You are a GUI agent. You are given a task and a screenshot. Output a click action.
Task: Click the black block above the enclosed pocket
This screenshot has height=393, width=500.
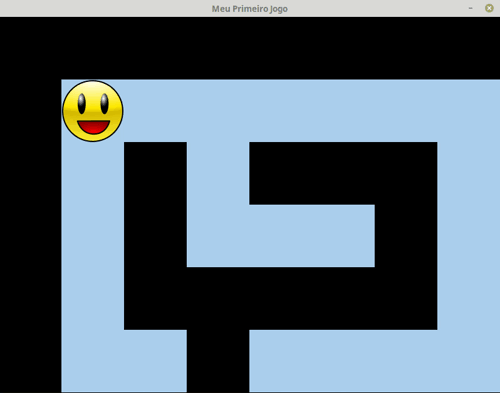click(343, 173)
